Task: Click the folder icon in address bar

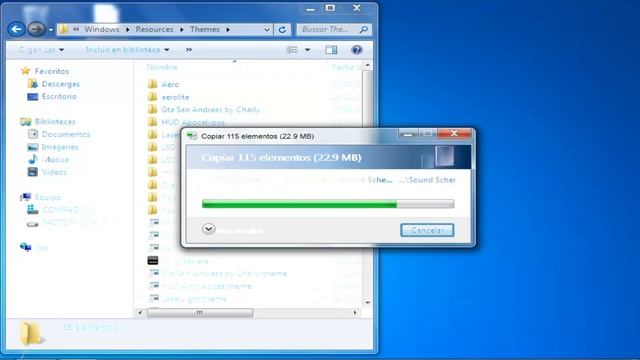Action: point(63,29)
